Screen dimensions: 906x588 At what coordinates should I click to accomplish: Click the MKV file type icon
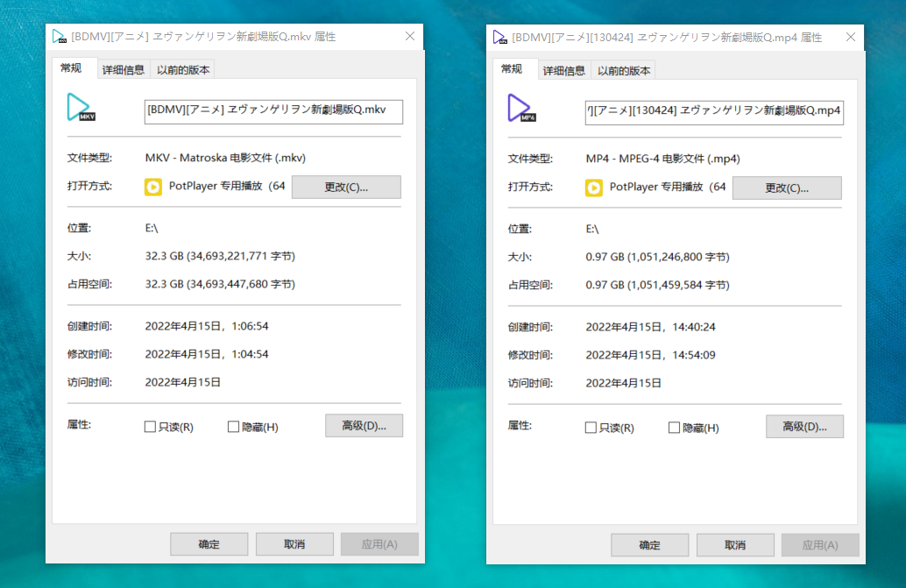click(x=81, y=108)
